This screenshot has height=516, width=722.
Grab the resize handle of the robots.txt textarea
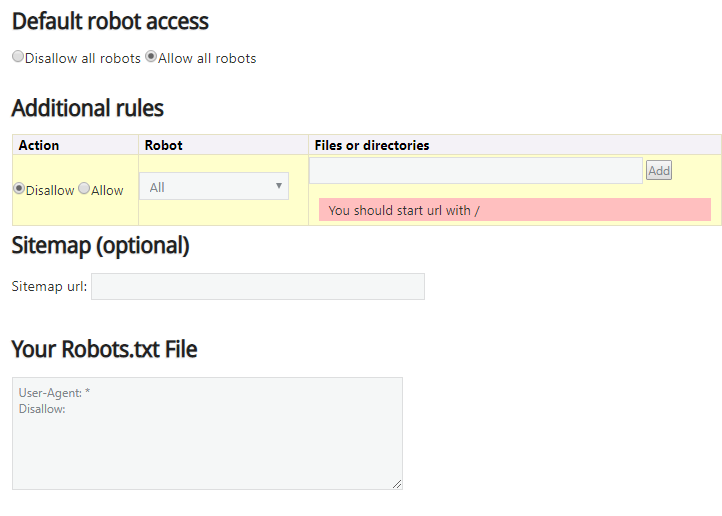tap(397, 484)
